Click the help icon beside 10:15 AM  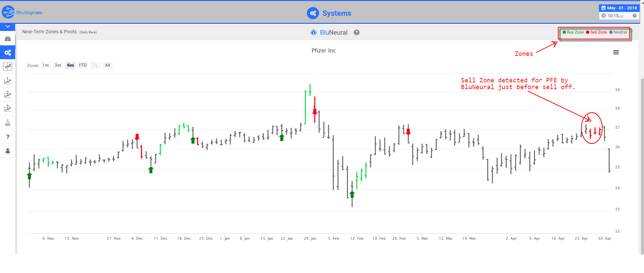pos(635,16)
